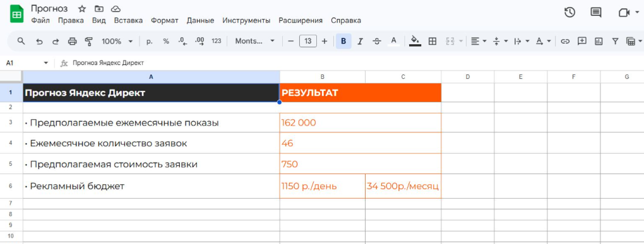Toggle bold formatting

343,41
